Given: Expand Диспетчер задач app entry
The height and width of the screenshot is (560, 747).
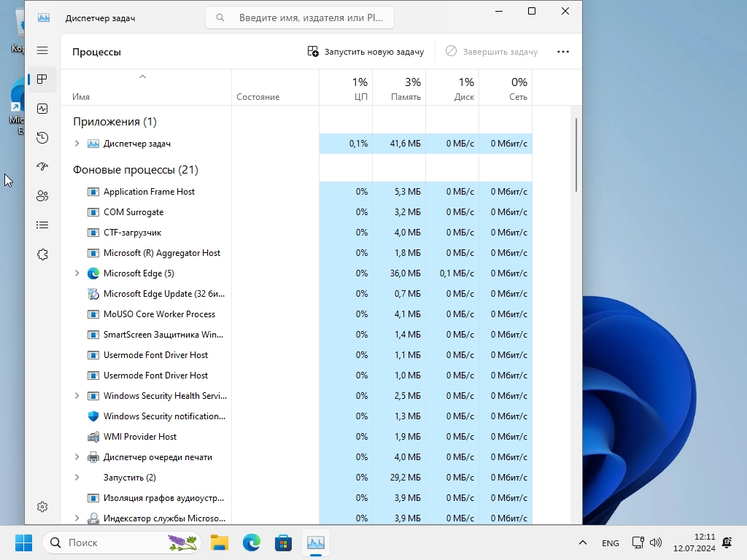Looking at the screenshot, I should coord(77,144).
